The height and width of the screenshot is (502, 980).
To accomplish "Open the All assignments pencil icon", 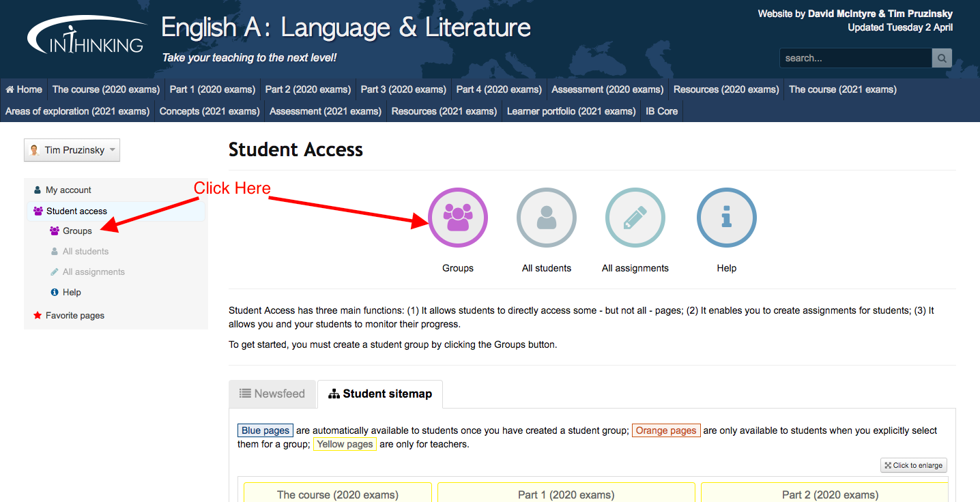I will (635, 218).
